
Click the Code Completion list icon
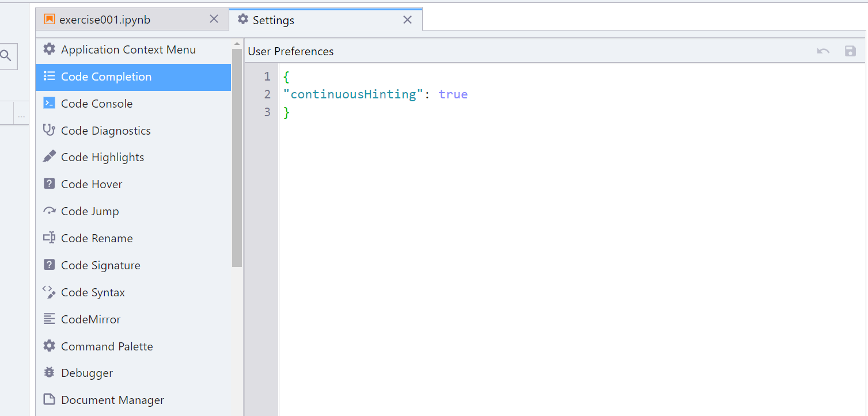(x=49, y=77)
